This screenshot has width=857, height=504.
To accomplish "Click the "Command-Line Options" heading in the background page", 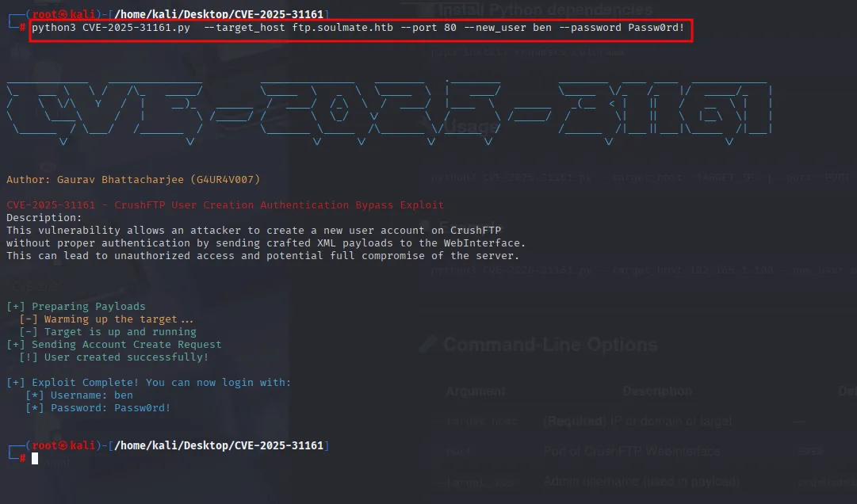I will click(550, 345).
